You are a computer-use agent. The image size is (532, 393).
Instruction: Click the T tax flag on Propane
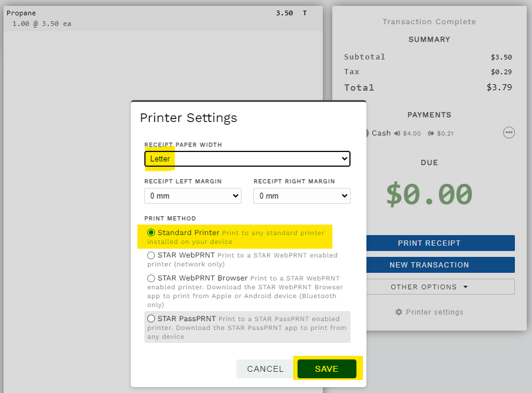click(x=305, y=13)
